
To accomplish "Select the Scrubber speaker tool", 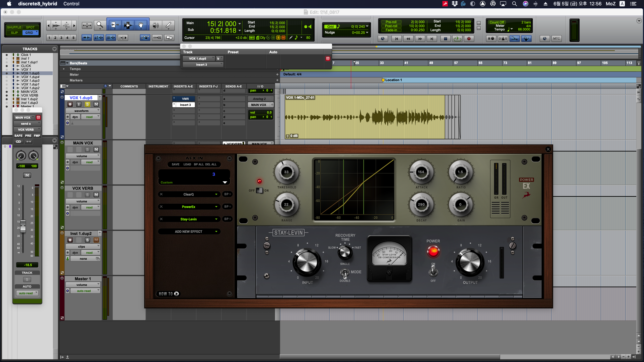I will click(155, 25).
